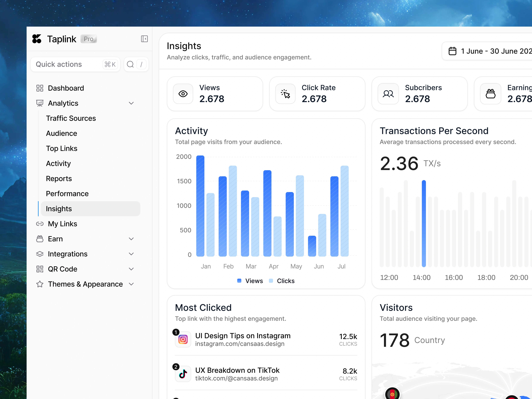Image resolution: width=532 pixels, height=399 pixels.
Task: Click the Views eye icon
Action: point(183,94)
